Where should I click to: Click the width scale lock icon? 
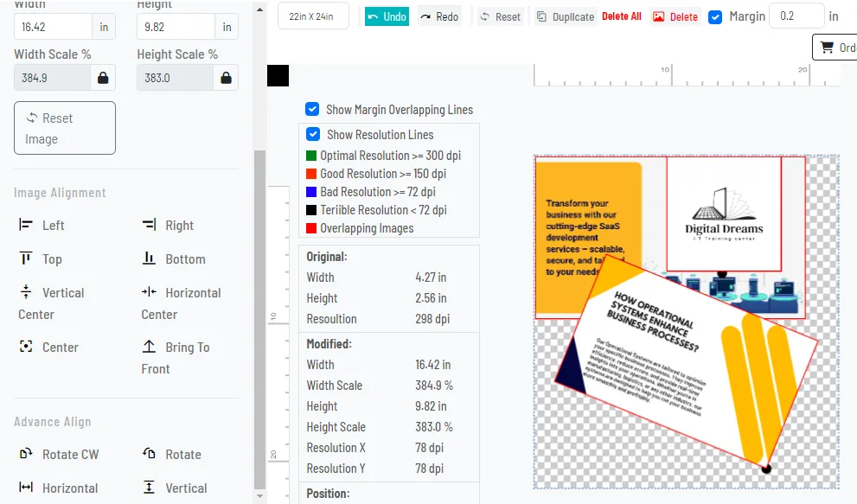tap(103, 78)
